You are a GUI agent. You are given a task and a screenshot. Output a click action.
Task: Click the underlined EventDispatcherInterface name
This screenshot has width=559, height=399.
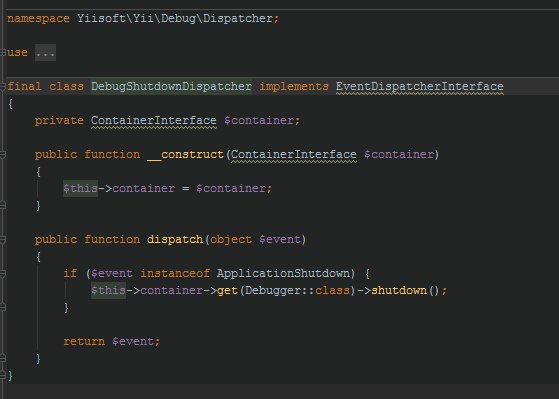click(420, 87)
